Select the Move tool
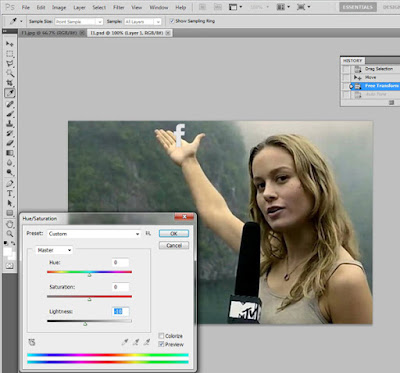 tap(10, 44)
